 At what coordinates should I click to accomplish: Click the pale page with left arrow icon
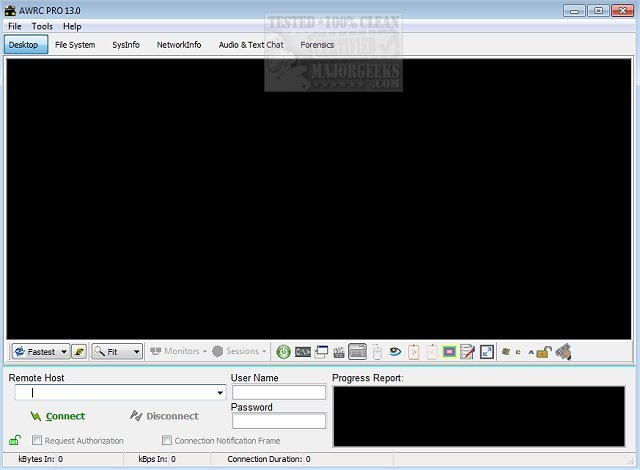click(x=431, y=352)
